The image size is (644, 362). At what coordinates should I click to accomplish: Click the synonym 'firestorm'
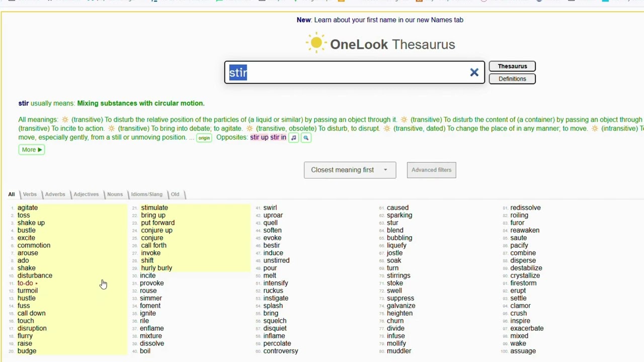pos(523,283)
